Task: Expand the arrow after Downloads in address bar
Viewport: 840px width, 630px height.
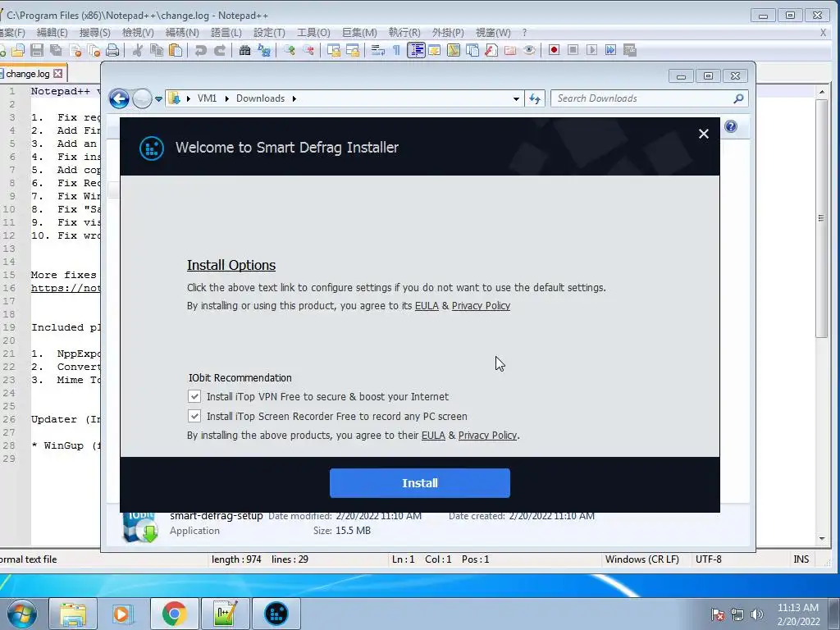Action: pos(294,99)
